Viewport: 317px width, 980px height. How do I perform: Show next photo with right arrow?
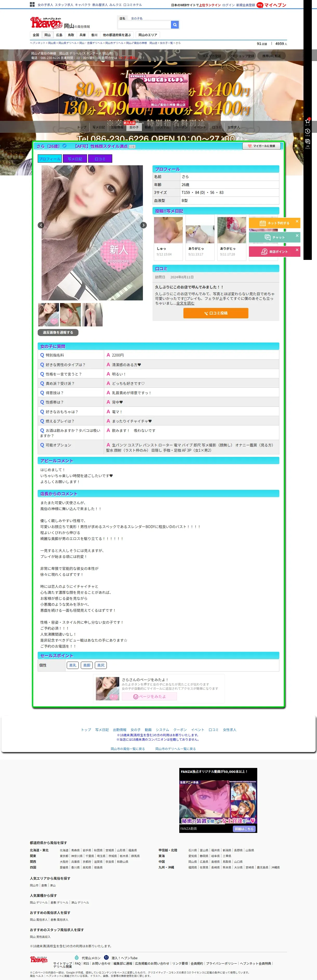coord(143,225)
